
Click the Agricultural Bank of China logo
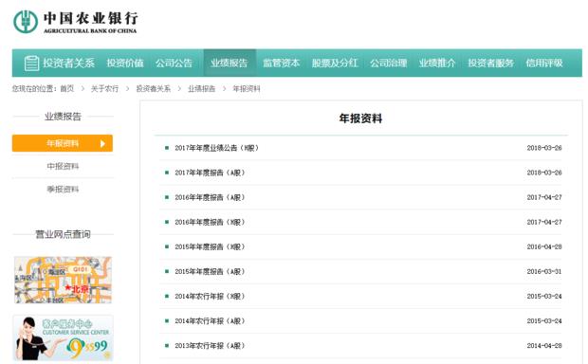click(x=75, y=22)
